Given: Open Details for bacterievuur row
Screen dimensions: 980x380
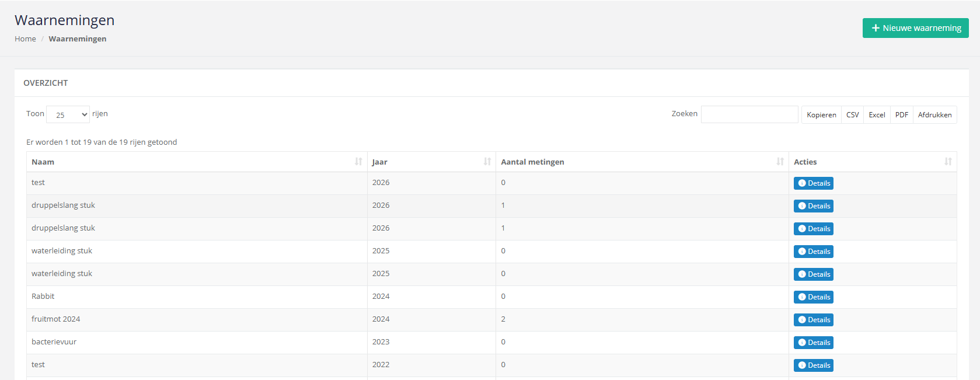Looking at the screenshot, I should coord(813,343).
